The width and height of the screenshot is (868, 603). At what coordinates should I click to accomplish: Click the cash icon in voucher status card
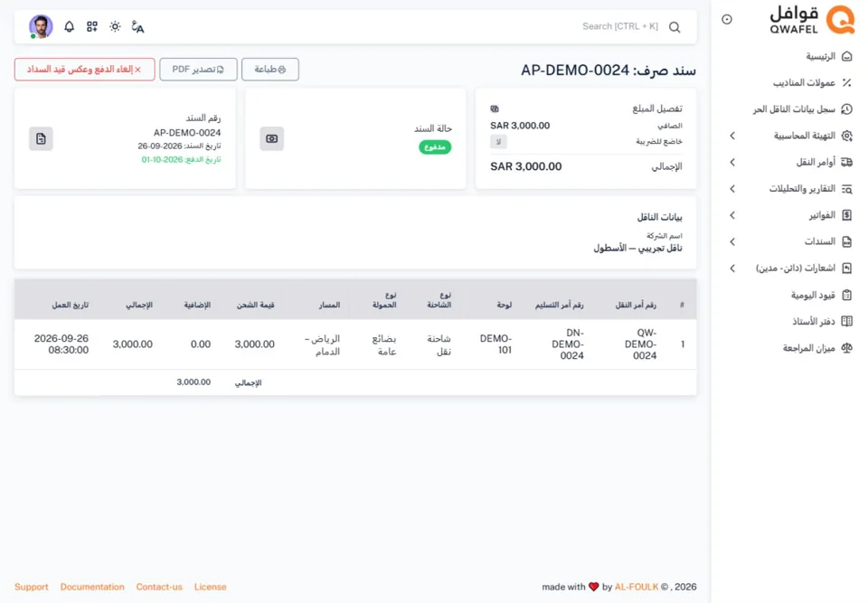[272, 138]
